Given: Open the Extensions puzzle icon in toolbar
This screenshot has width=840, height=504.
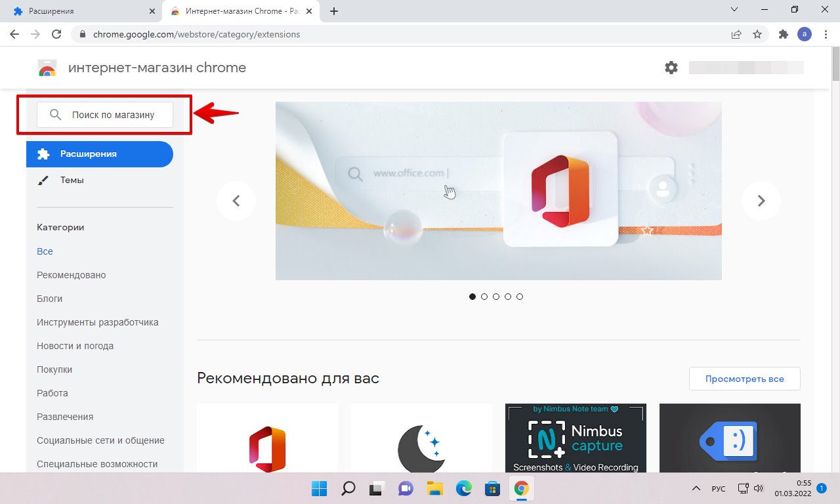Looking at the screenshot, I should (x=783, y=34).
